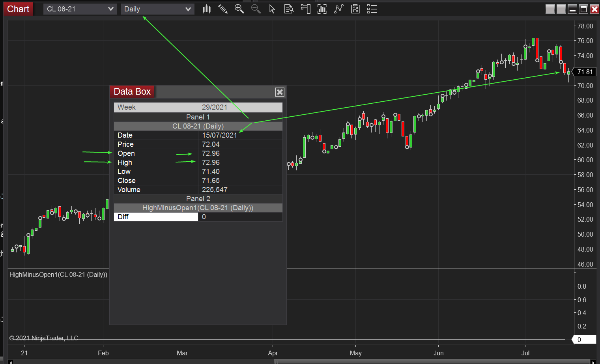Click the Close value 71.65
The image size is (600, 364).
211,181
